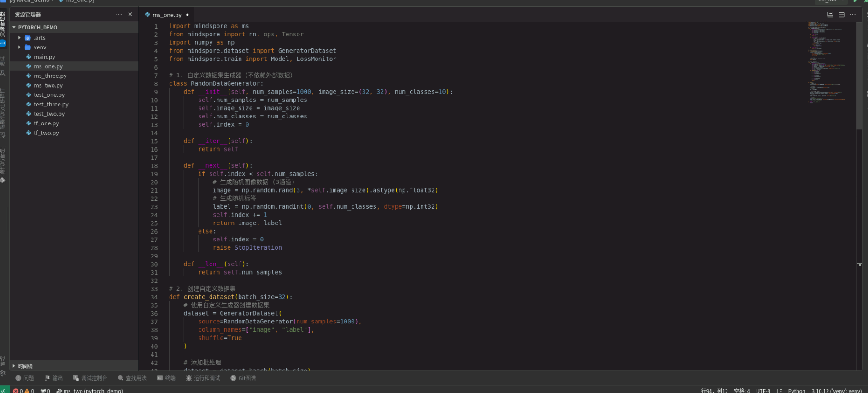Click the line and column indicator
868x393 pixels.
point(714,391)
